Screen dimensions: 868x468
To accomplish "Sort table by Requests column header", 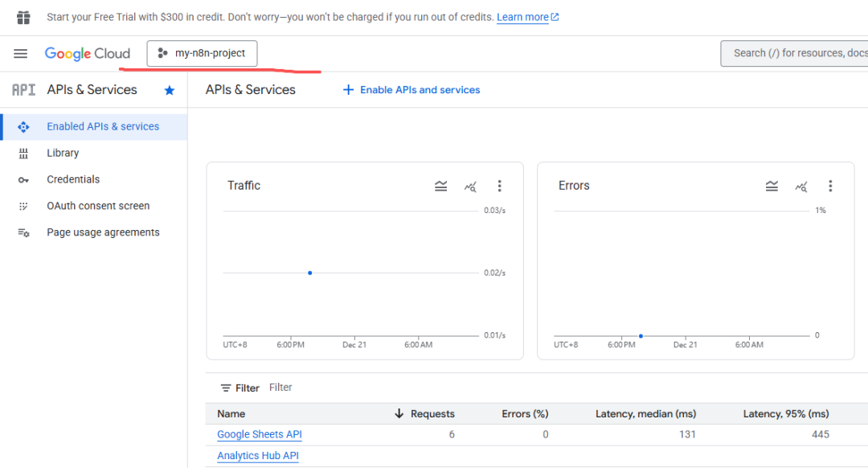I will (x=432, y=413).
